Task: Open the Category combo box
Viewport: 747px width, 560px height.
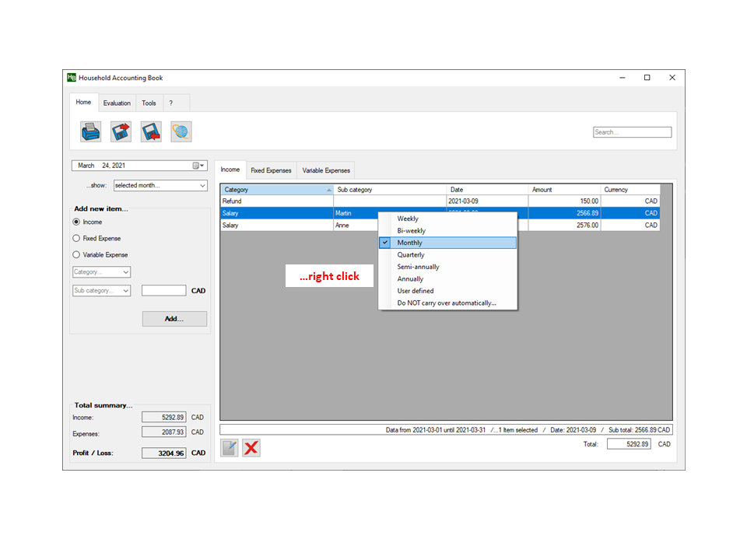Action: point(125,272)
